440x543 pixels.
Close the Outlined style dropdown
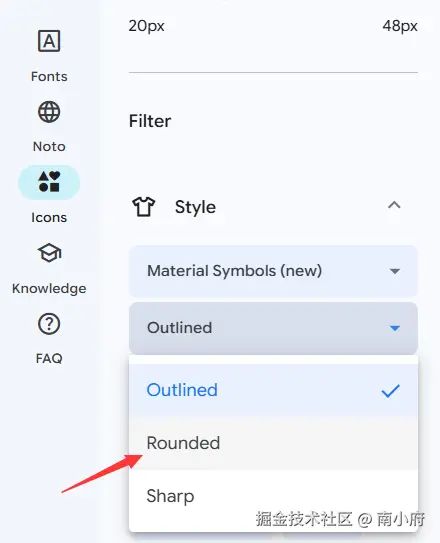point(273,328)
